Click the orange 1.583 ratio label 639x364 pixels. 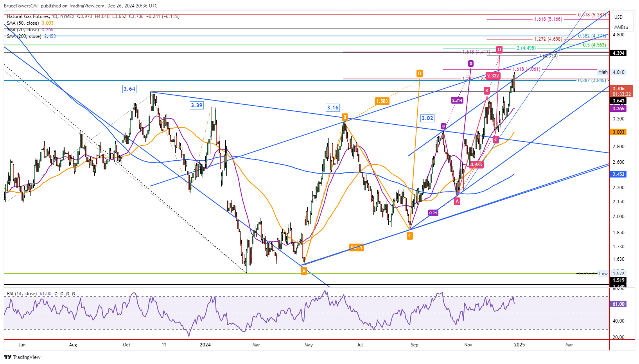pyautogui.click(x=382, y=101)
